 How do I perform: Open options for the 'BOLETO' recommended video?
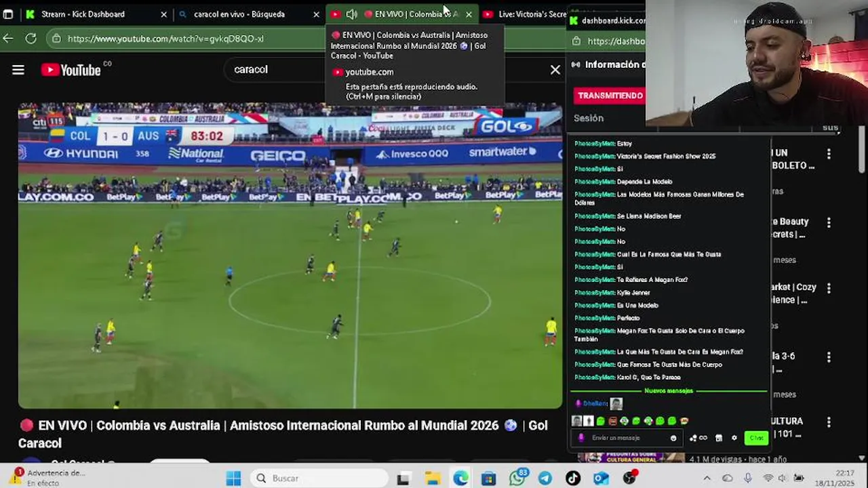tap(829, 155)
